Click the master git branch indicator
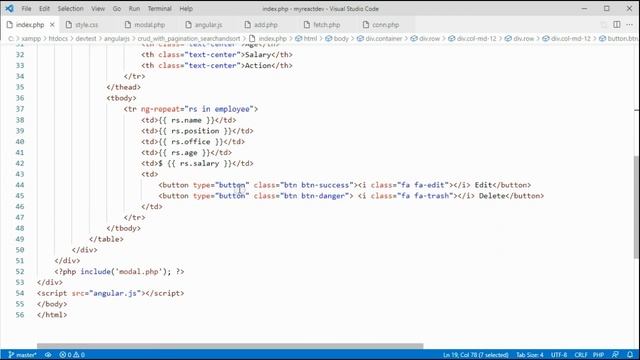Viewport: 640px width, 360px height. click(x=22, y=355)
